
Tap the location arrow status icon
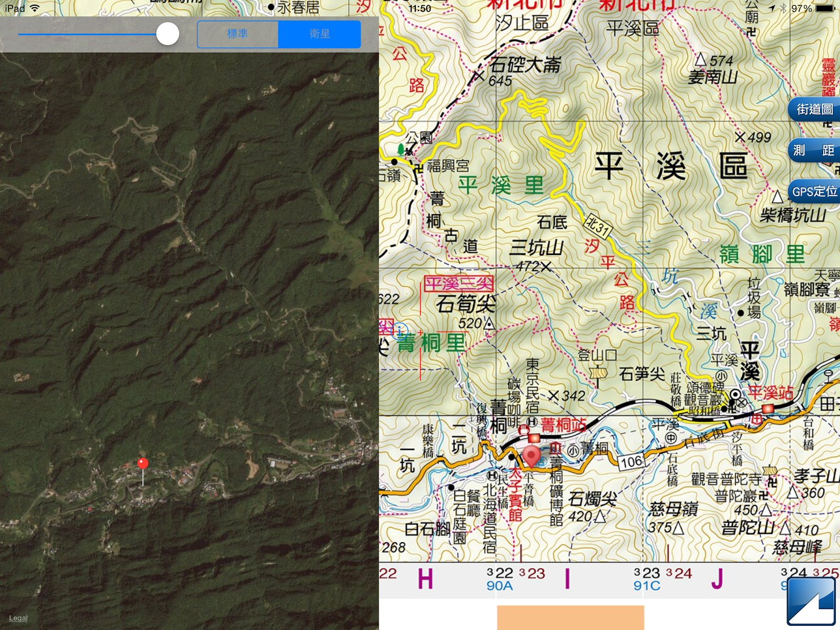(x=772, y=8)
